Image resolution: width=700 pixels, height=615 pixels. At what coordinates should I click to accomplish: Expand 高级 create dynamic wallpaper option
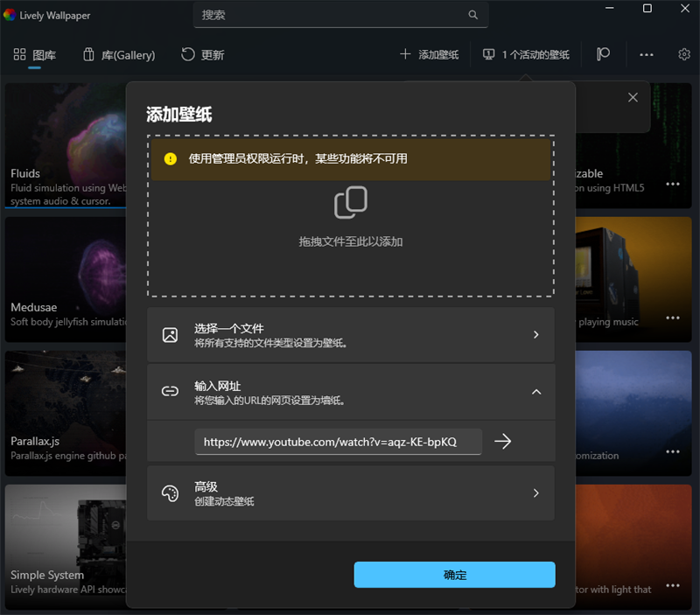tap(536, 493)
